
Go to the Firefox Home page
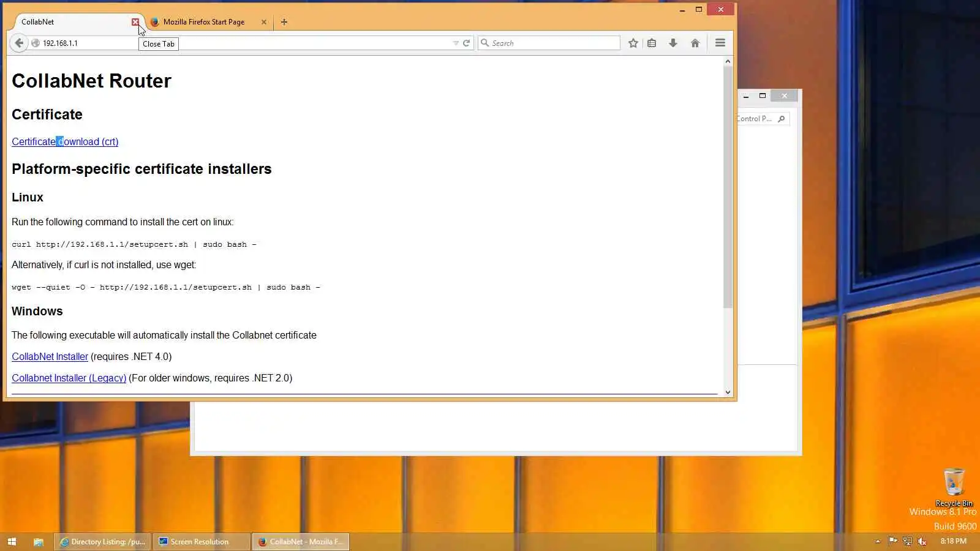(695, 43)
